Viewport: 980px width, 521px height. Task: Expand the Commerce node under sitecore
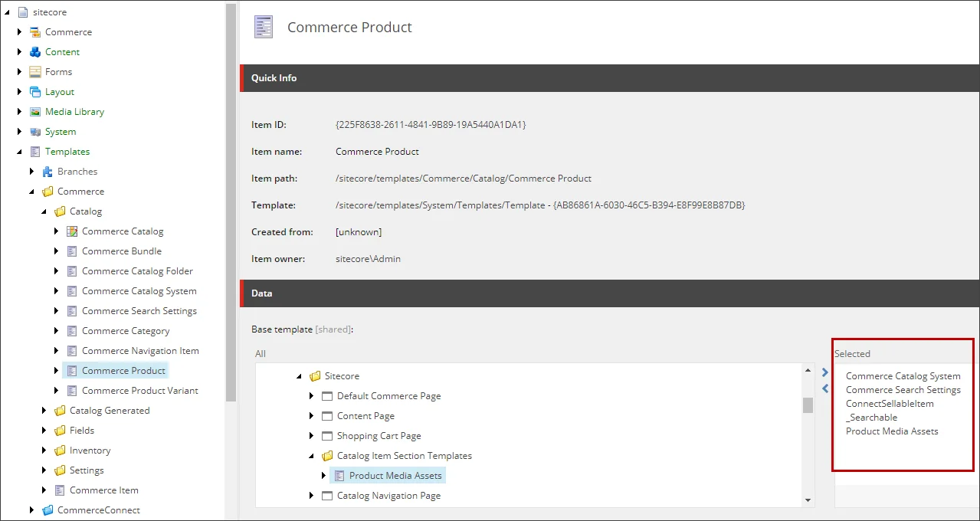click(x=20, y=32)
